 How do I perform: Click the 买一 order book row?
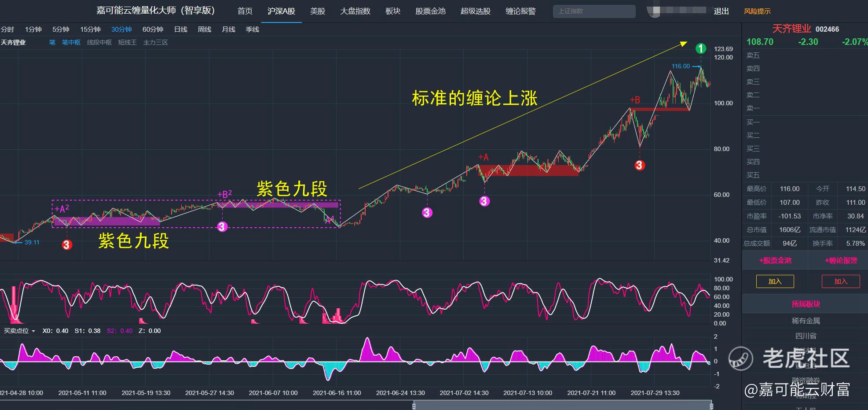(x=805, y=122)
